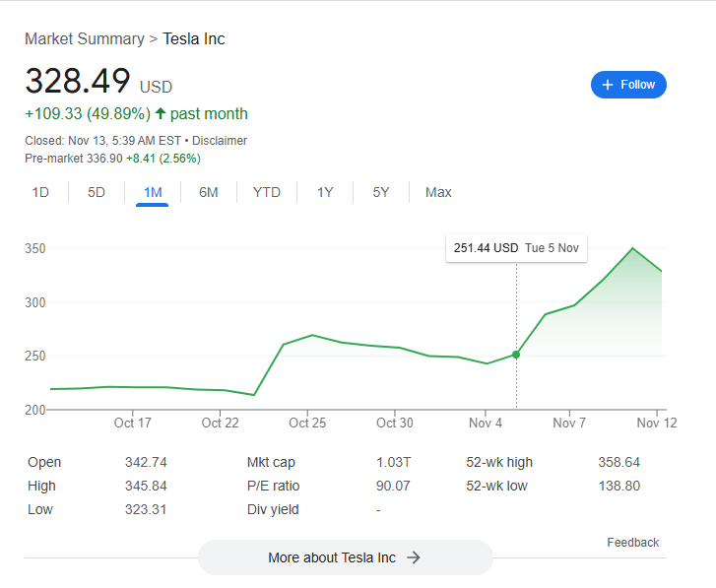Click the Closed: Nov 13, 5:39 AM EST text
Image resolution: width=716 pixels, height=588 pixels.
tap(103, 141)
